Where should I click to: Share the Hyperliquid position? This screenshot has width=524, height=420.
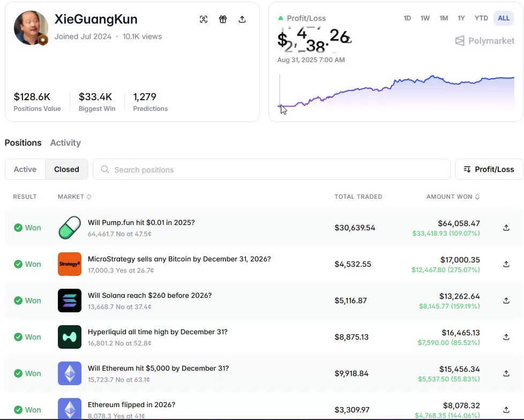(x=506, y=337)
